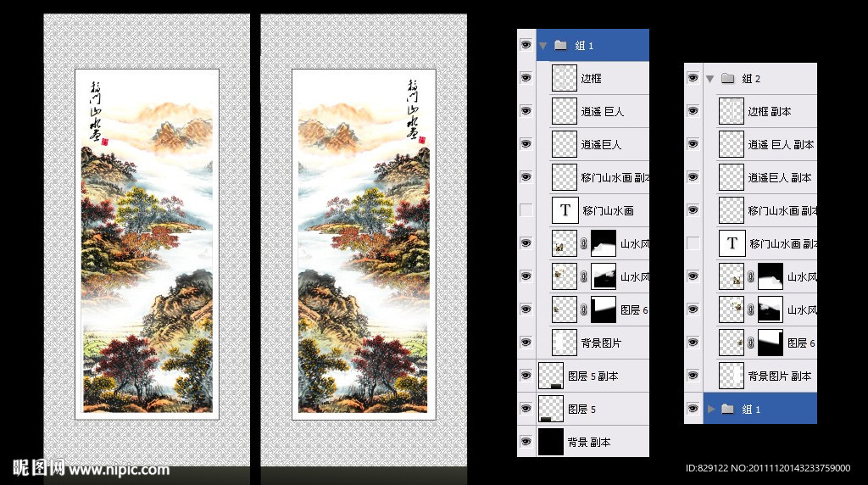Expand collapsed 组 1 group under 组 2

tap(711, 409)
